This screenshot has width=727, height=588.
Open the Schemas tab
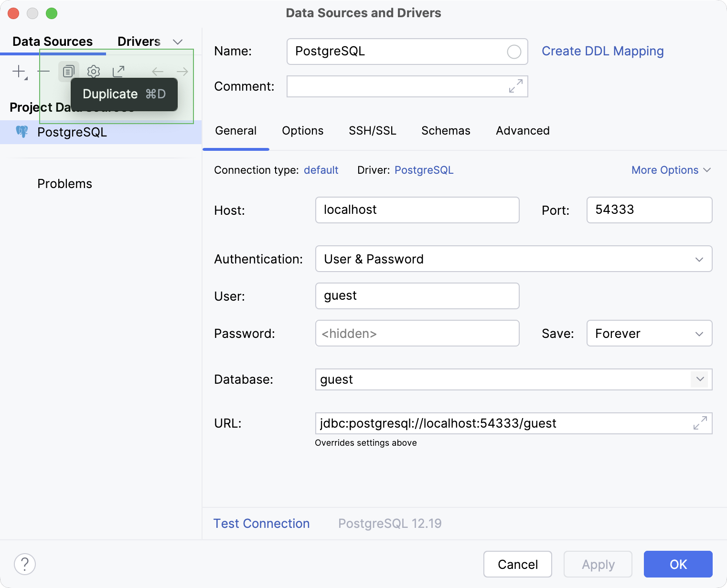click(445, 130)
